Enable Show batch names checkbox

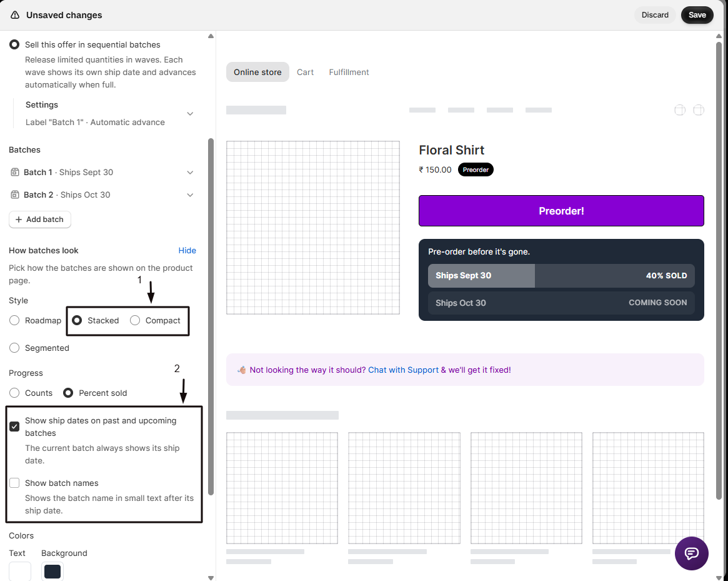(x=14, y=483)
